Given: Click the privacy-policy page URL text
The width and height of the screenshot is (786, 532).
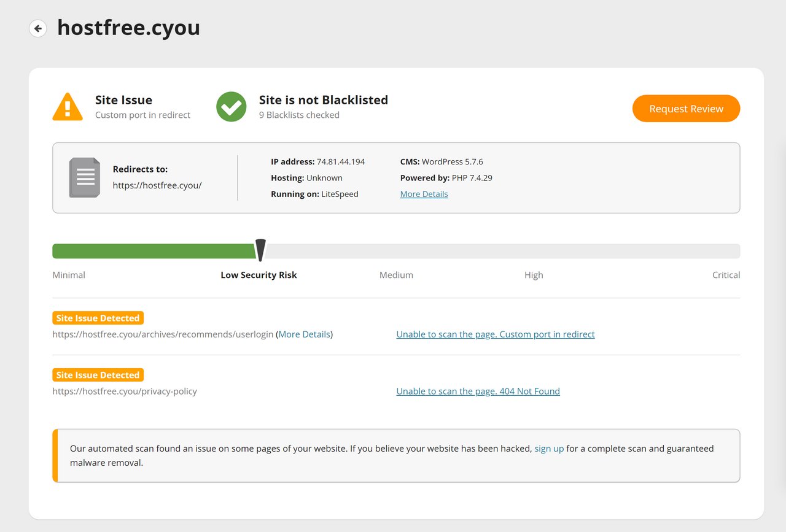Looking at the screenshot, I should 125,391.
